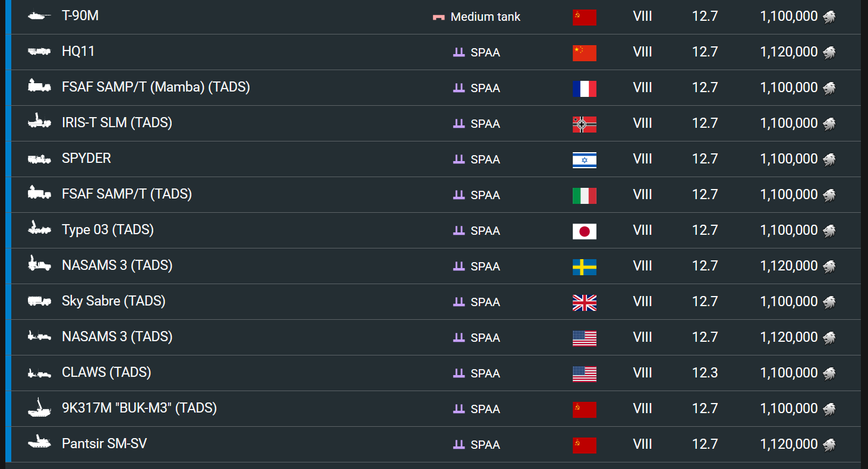Click the German flag in IRIS-T SLM row
Screen dimensions: 868x469
[x=584, y=124]
